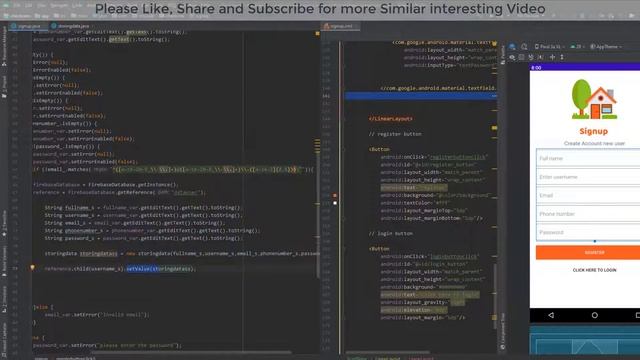Click Email field in preview
640x360 pixels.
(588, 195)
